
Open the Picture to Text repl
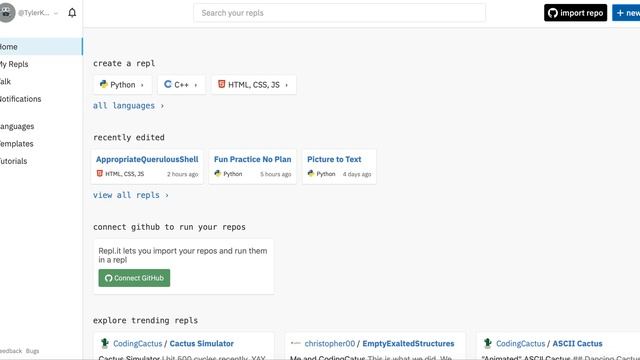tap(334, 159)
